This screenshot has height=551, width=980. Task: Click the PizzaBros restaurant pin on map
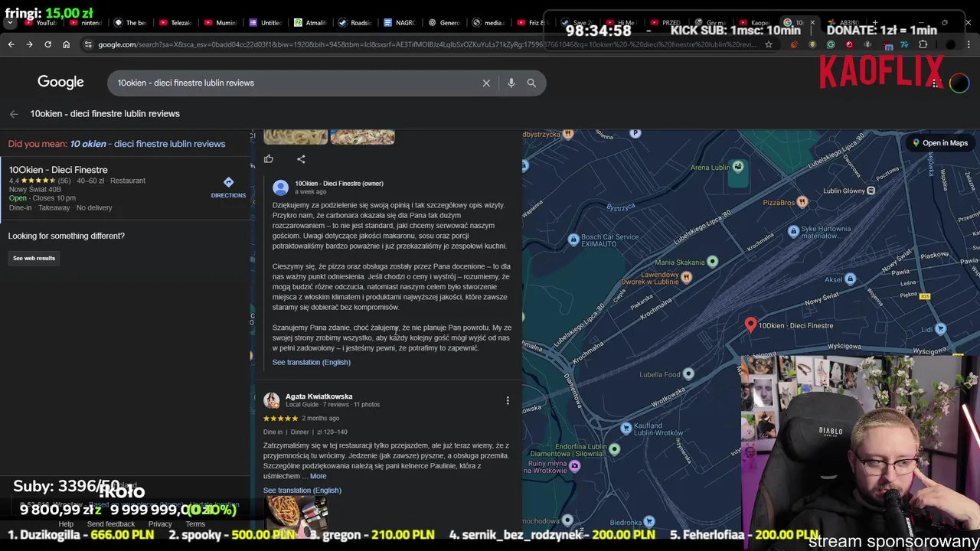click(802, 202)
